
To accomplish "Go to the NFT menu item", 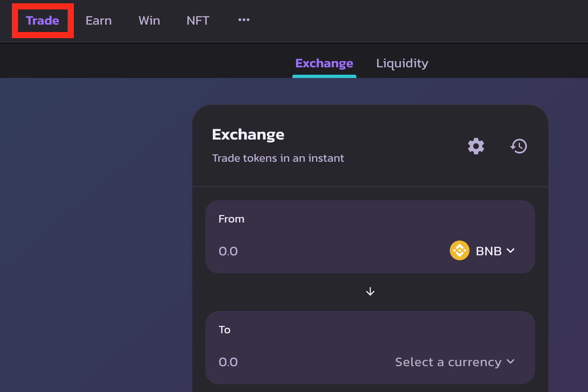I will [x=198, y=21].
